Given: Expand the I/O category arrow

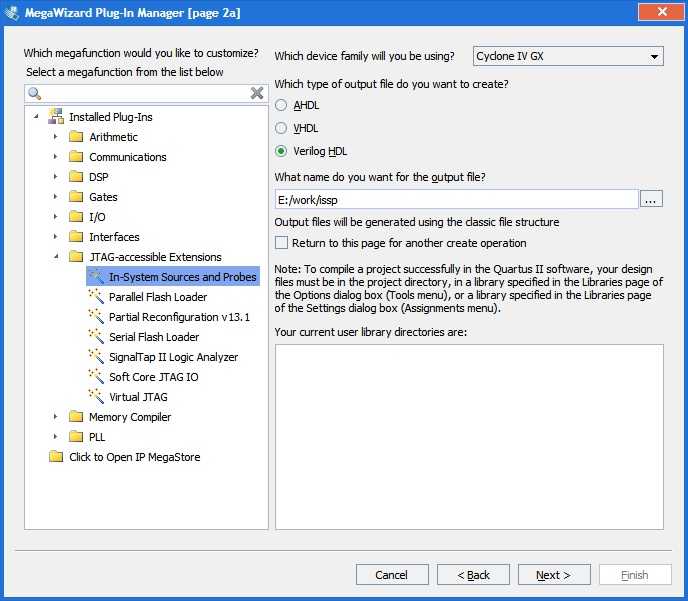Looking at the screenshot, I should point(55,217).
